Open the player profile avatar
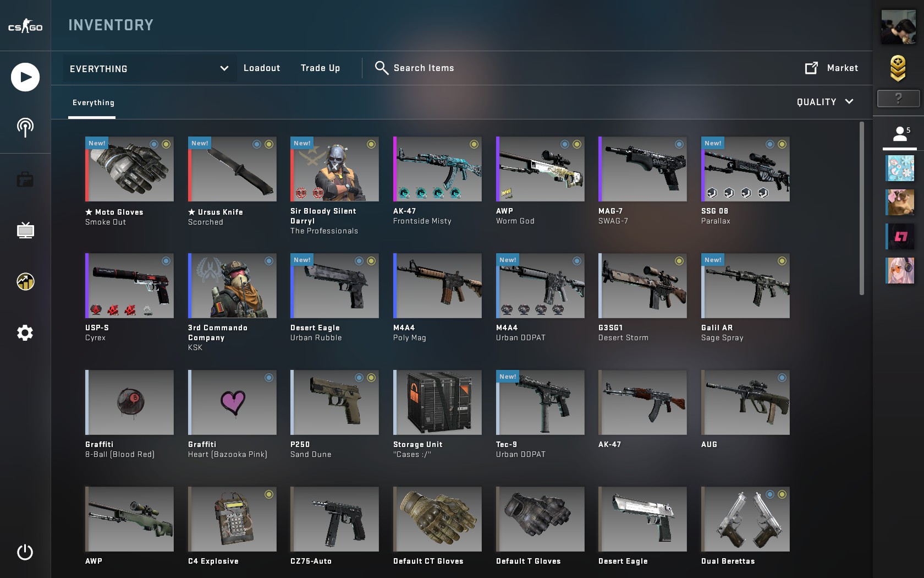 [x=898, y=26]
